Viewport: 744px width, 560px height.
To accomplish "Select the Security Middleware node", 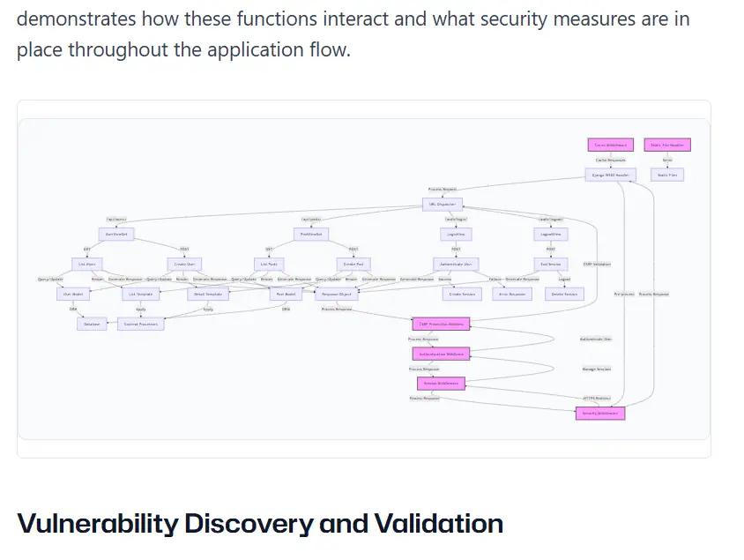I will point(600,413).
